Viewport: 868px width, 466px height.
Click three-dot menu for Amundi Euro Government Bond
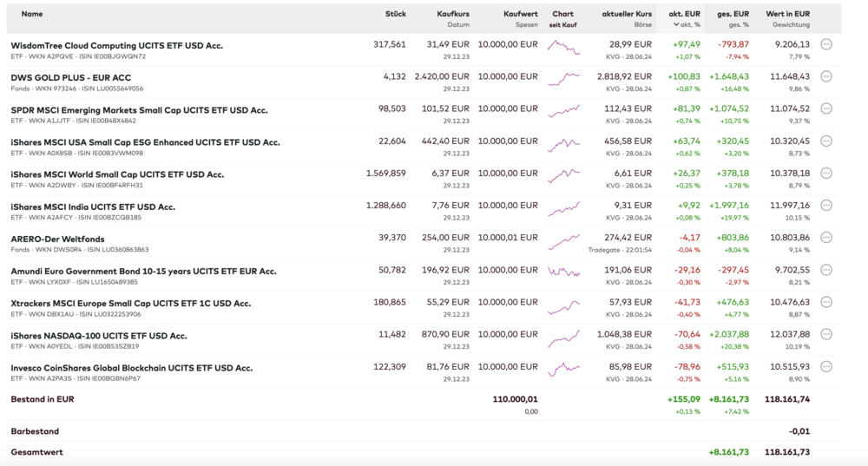[825, 270]
